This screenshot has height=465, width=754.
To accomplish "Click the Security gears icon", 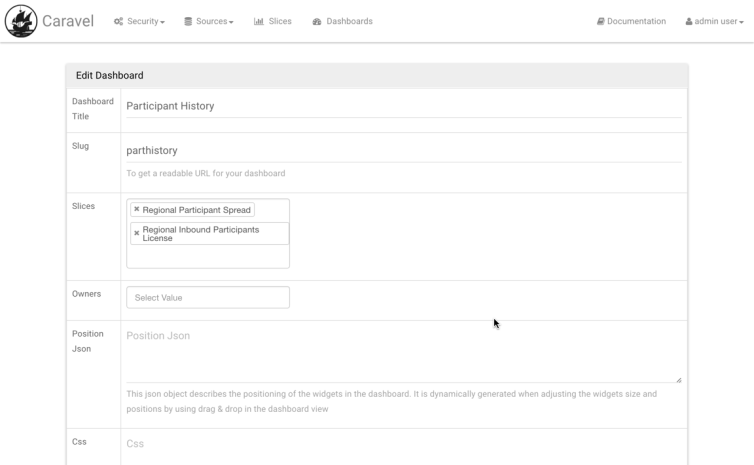I will (x=119, y=22).
